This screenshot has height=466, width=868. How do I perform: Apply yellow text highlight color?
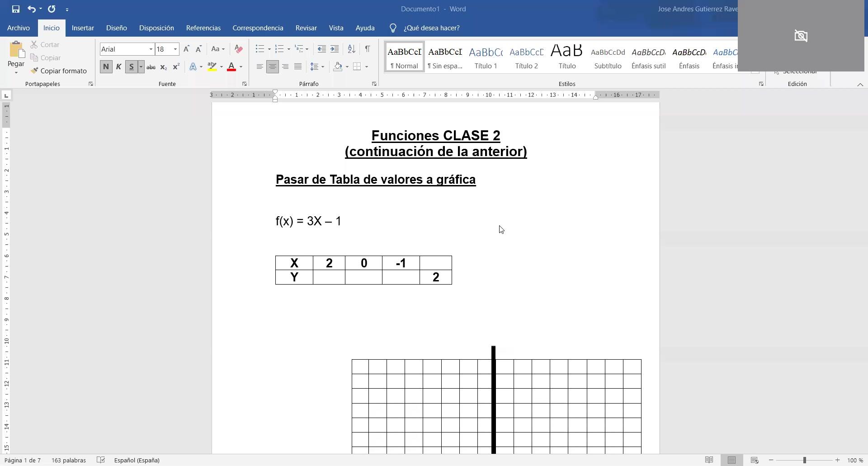click(x=212, y=67)
